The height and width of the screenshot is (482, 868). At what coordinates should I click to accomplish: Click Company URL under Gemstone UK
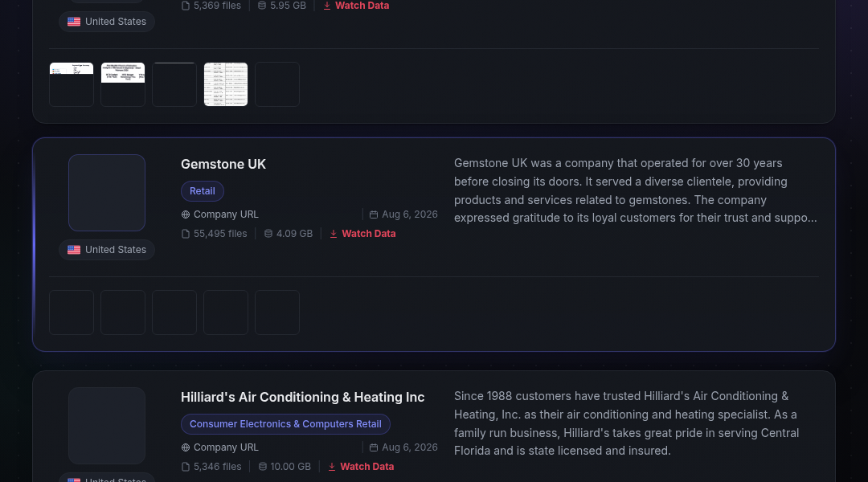pyautogui.click(x=219, y=214)
